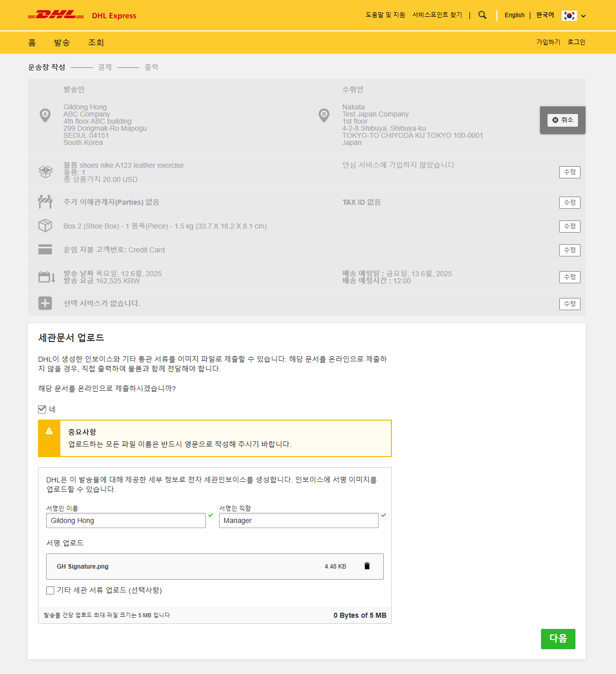Click the open package contents icon
The image size is (616, 674).
(46, 172)
